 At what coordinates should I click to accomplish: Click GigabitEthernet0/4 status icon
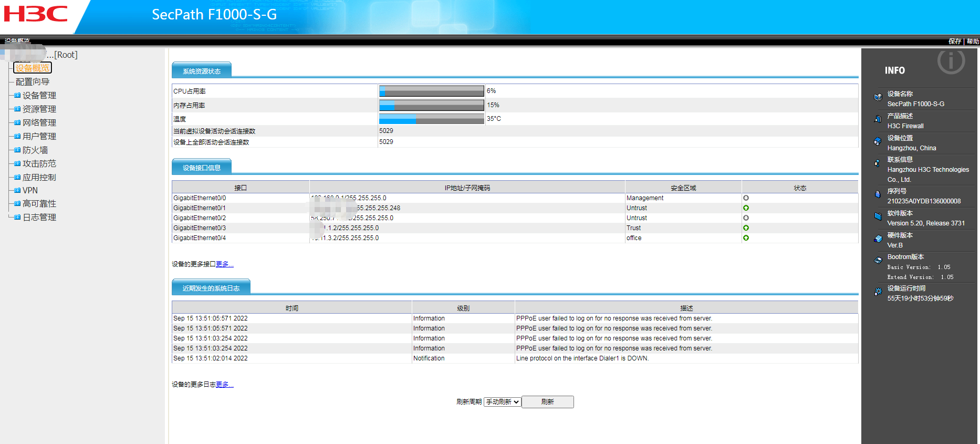(746, 238)
